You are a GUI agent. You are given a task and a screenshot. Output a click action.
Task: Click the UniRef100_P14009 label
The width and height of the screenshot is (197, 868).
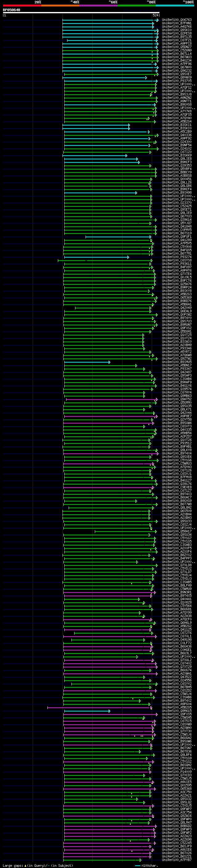(x=177, y=772)
